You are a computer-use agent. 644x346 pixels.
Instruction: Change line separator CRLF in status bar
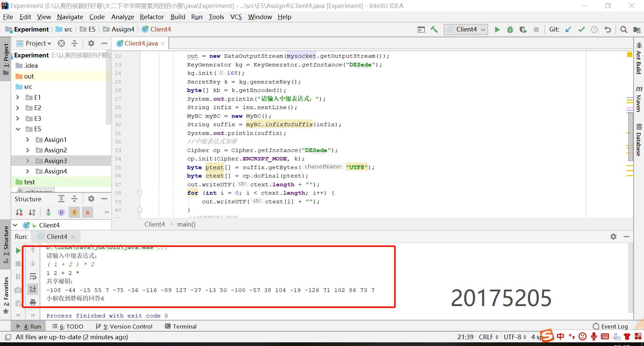488,337
